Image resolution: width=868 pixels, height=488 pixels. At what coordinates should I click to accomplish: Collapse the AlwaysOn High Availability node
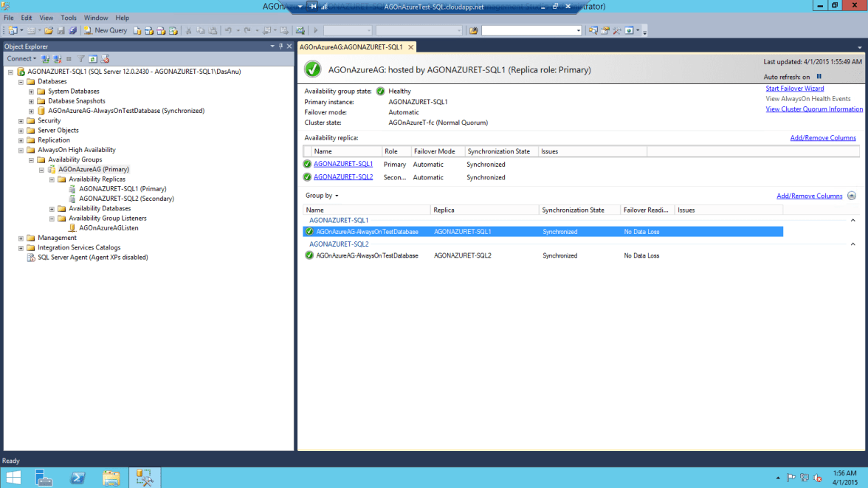tap(21, 150)
